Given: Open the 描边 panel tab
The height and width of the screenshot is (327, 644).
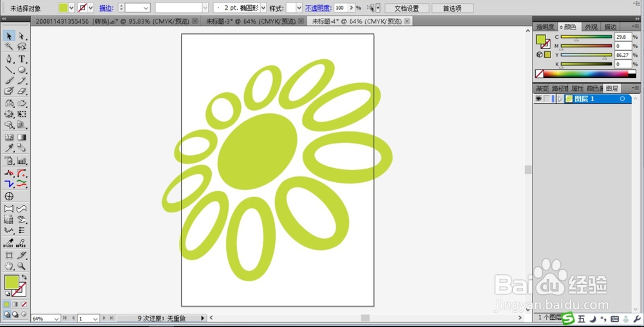Looking at the screenshot, I should click(x=611, y=26).
